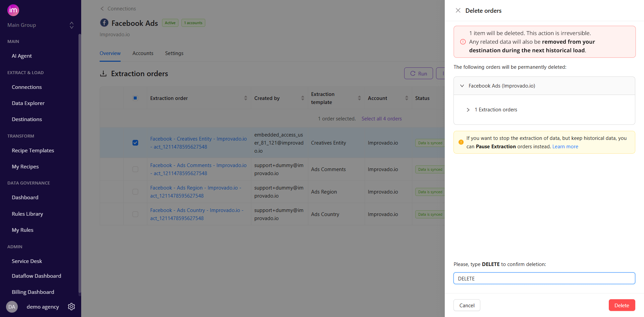Click the Cancel button
Viewport: 644px width, 317px height.
point(467,305)
